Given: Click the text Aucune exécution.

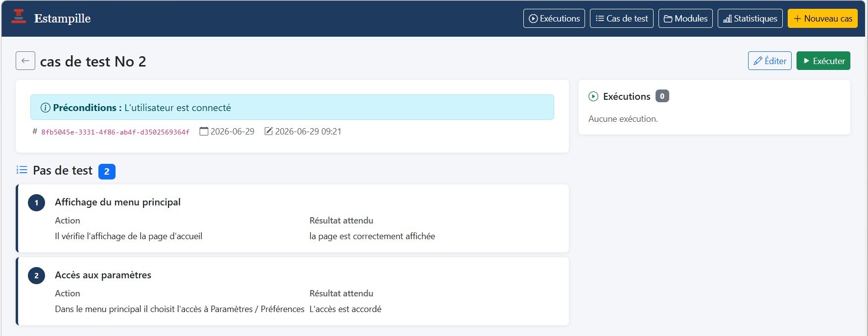Looking at the screenshot, I should 623,119.
